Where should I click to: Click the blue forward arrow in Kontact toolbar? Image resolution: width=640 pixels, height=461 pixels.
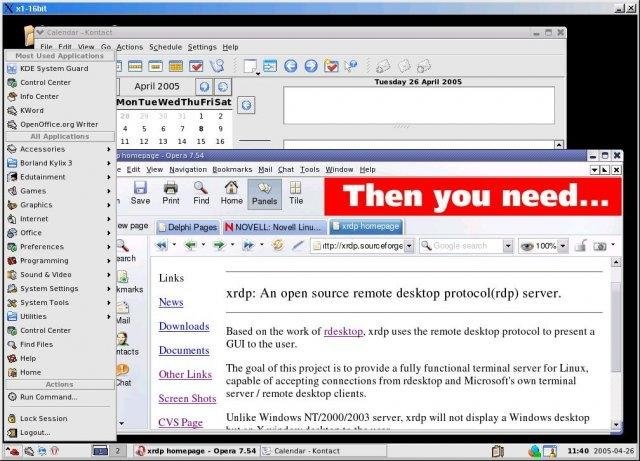pos(311,66)
